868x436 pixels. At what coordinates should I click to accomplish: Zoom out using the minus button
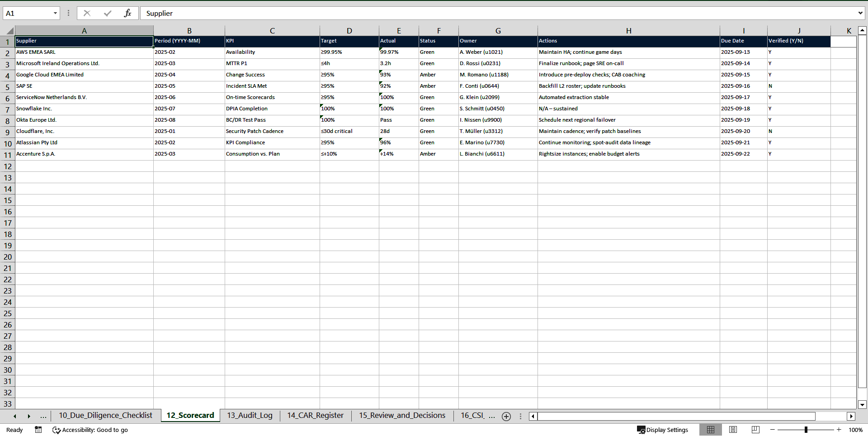click(x=773, y=430)
